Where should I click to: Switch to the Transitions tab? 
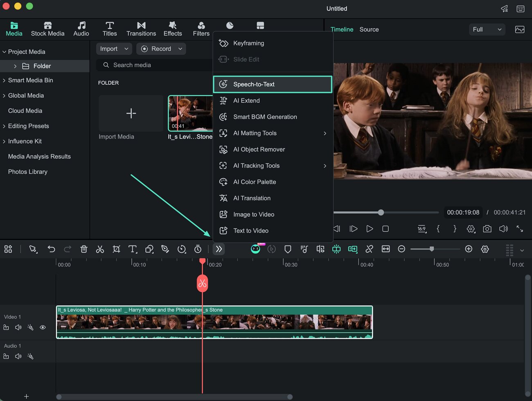pyautogui.click(x=141, y=29)
